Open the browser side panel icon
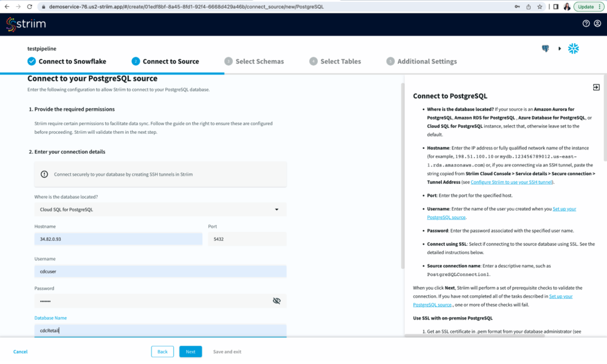Image resolution: width=607 pixels, height=364 pixels. [x=556, y=7]
